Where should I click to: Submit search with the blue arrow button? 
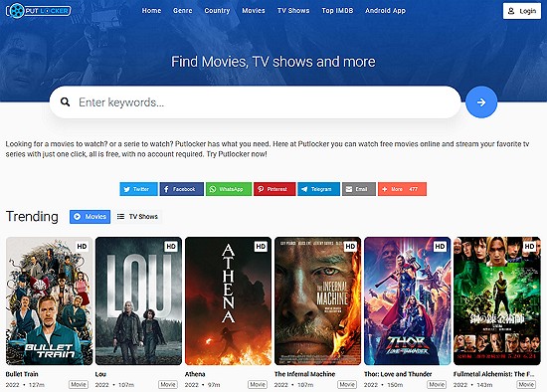[x=481, y=101]
